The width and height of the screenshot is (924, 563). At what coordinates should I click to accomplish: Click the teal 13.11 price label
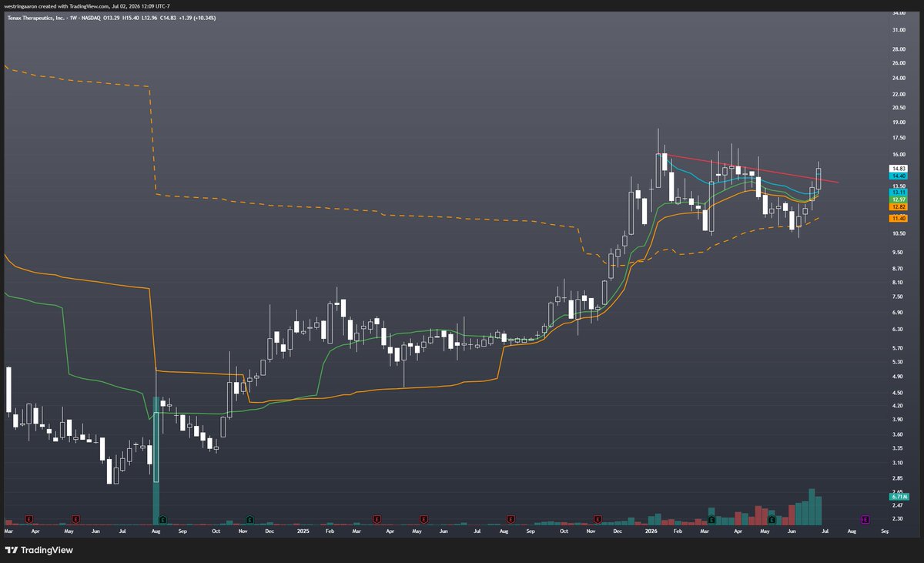899,192
